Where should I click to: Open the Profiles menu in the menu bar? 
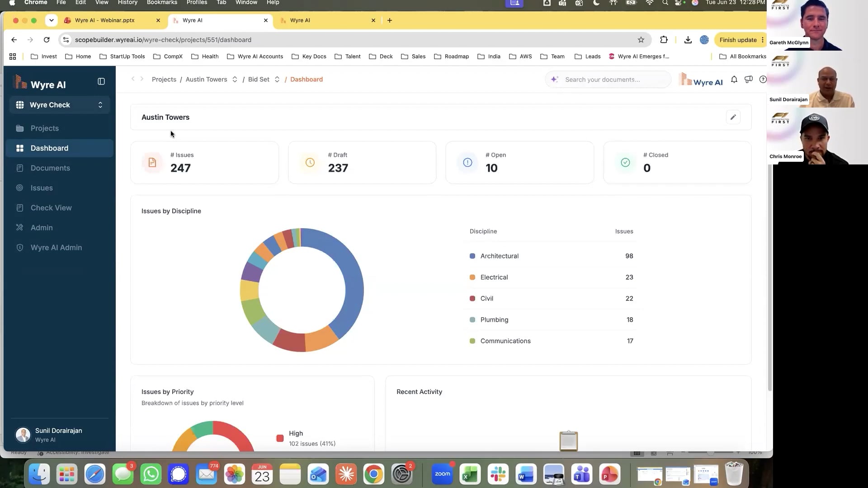point(197,3)
